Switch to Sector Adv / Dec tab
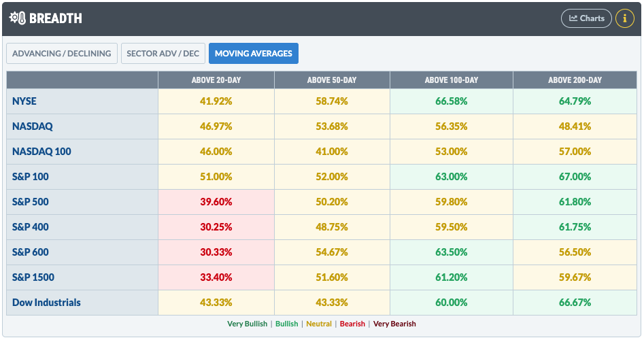The image size is (644, 340). pos(163,54)
